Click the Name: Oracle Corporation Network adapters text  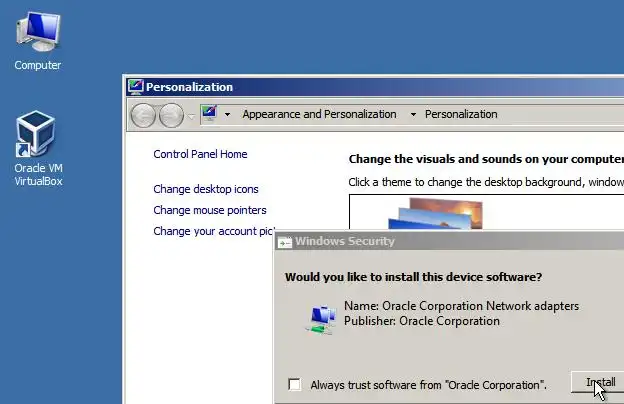click(x=461, y=306)
